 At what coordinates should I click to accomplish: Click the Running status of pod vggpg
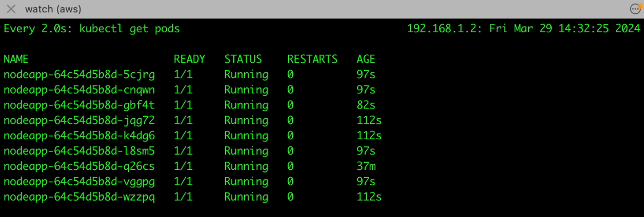246,182
